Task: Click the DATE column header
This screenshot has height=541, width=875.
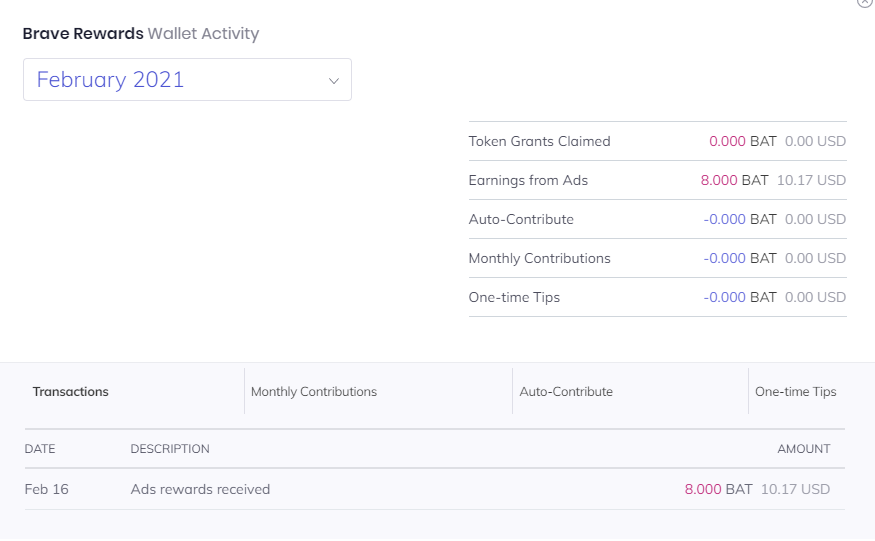Action: (40, 449)
